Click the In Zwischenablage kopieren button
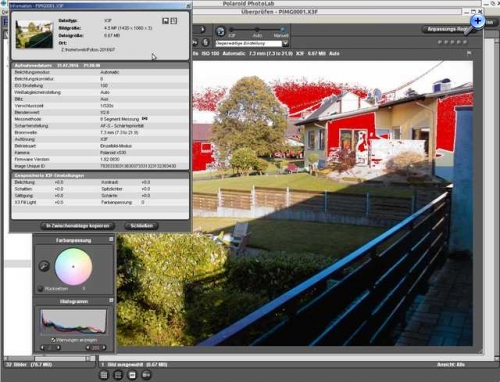The image size is (500, 382). (x=77, y=226)
